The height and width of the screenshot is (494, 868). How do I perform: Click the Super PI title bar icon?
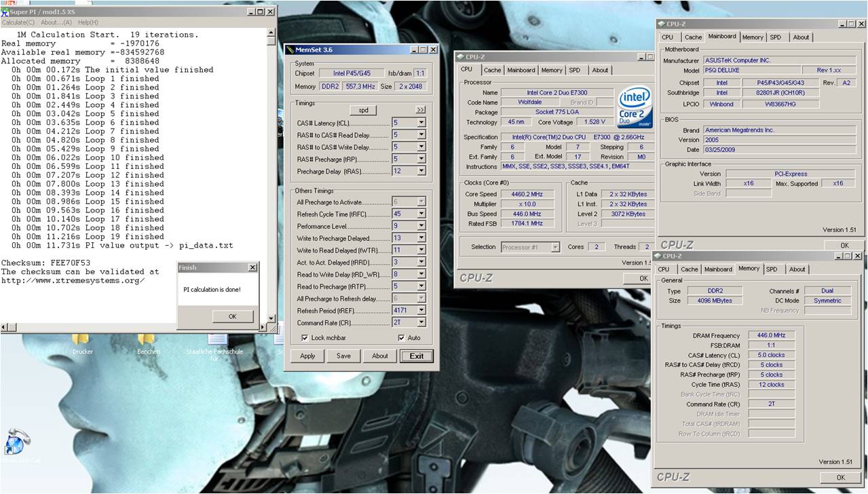(5, 12)
